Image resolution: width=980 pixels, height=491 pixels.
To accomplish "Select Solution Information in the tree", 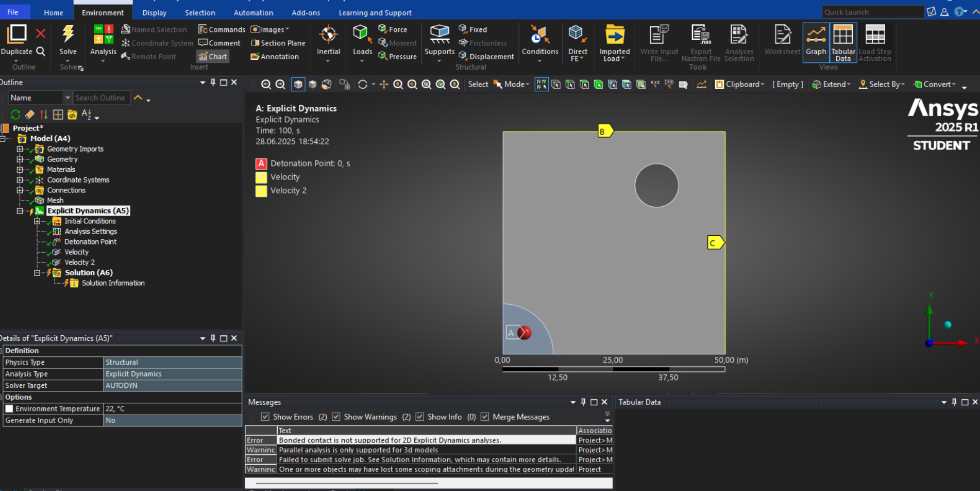I will [x=113, y=283].
